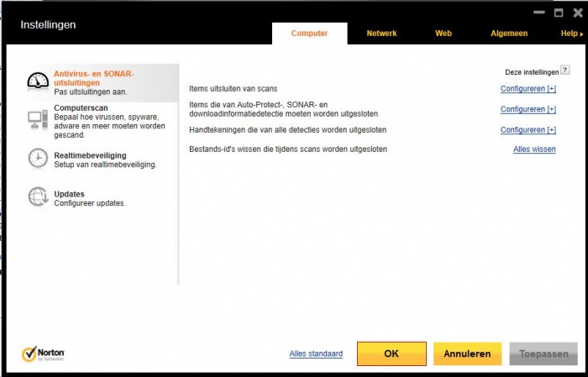Expand the Help menu
This screenshot has width=588, height=377.
571,34
